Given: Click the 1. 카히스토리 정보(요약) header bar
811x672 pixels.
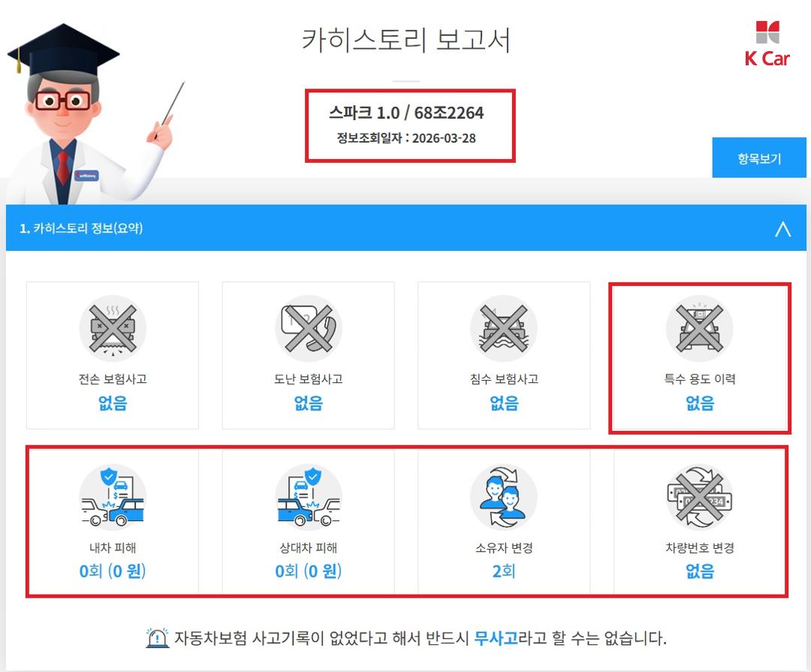Looking at the screenshot, I should 406,228.
